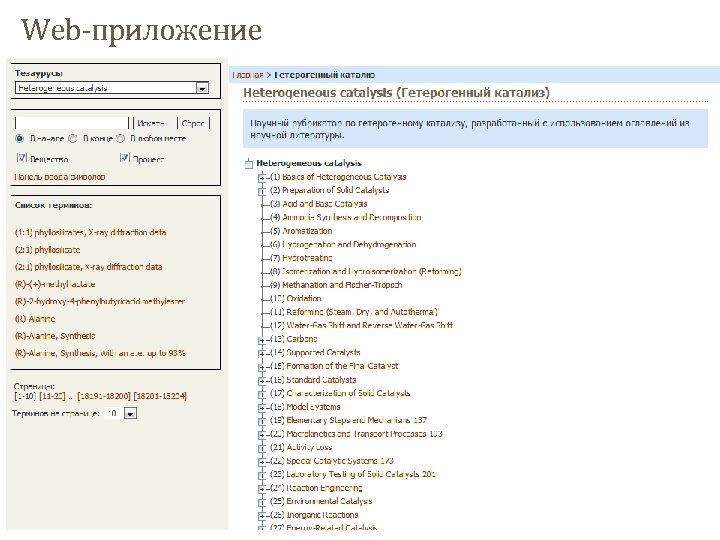
Task: Open the 'Панель ввода символов' link
Action: pos(60,177)
